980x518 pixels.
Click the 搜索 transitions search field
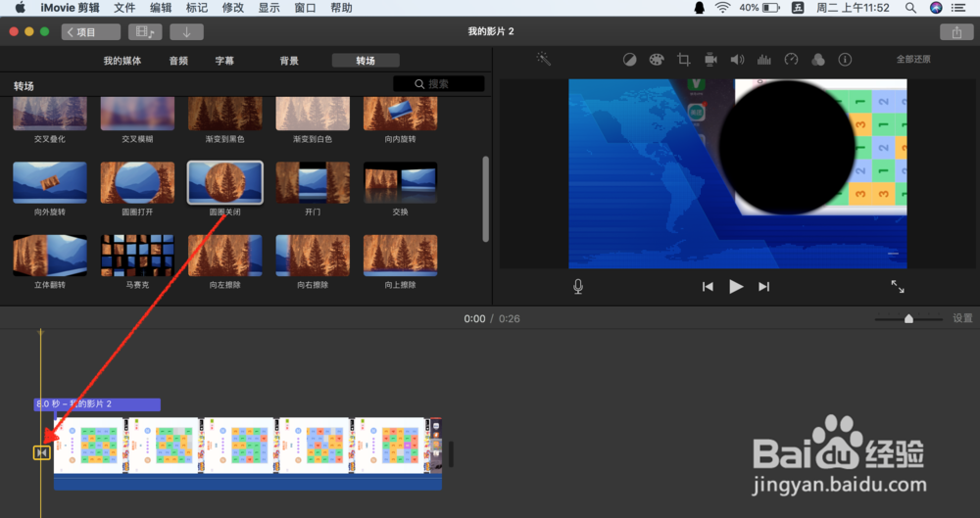pos(439,84)
